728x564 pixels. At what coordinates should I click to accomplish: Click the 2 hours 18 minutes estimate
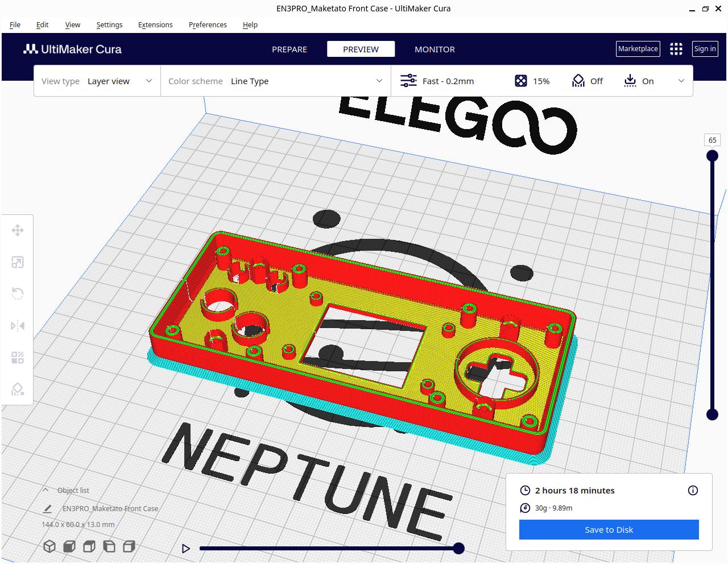click(574, 490)
